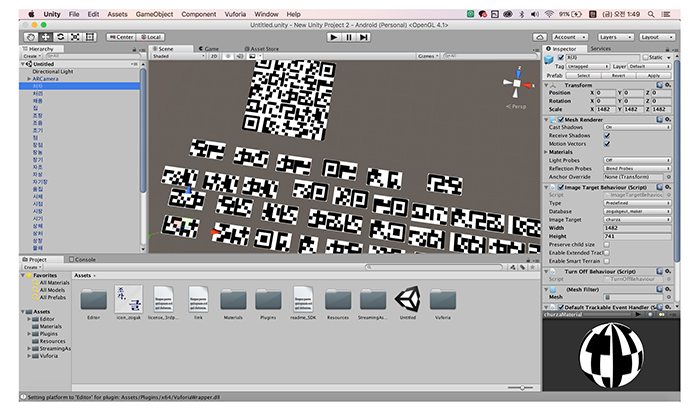Screen dimensions: 700x409
Task: Click save search star icon in Project
Action: click(533, 267)
